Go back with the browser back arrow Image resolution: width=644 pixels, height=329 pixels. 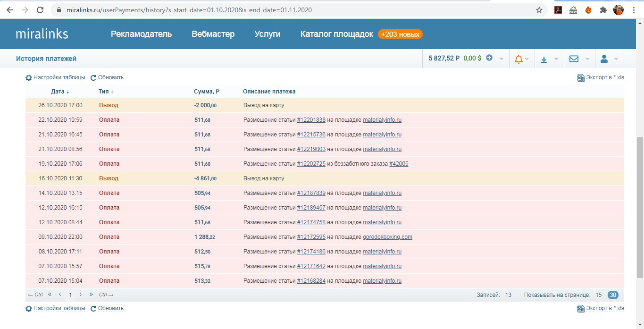point(9,10)
